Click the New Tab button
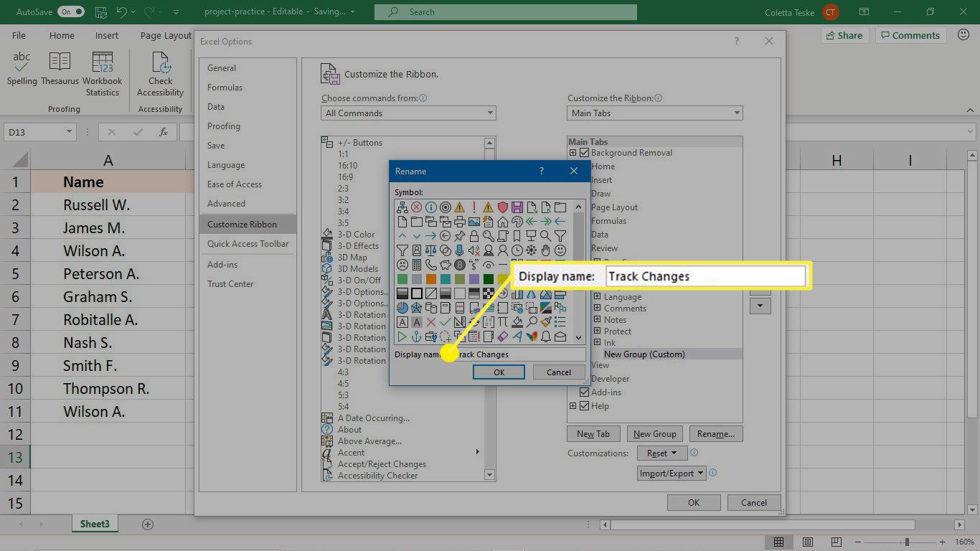980x551 pixels. (593, 434)
